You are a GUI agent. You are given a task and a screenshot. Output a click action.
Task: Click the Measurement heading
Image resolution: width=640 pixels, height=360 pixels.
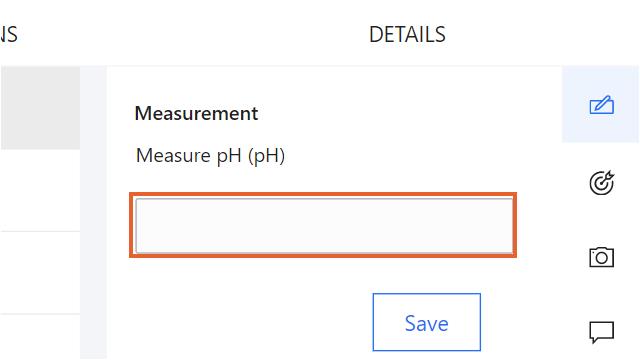(196, 113)
